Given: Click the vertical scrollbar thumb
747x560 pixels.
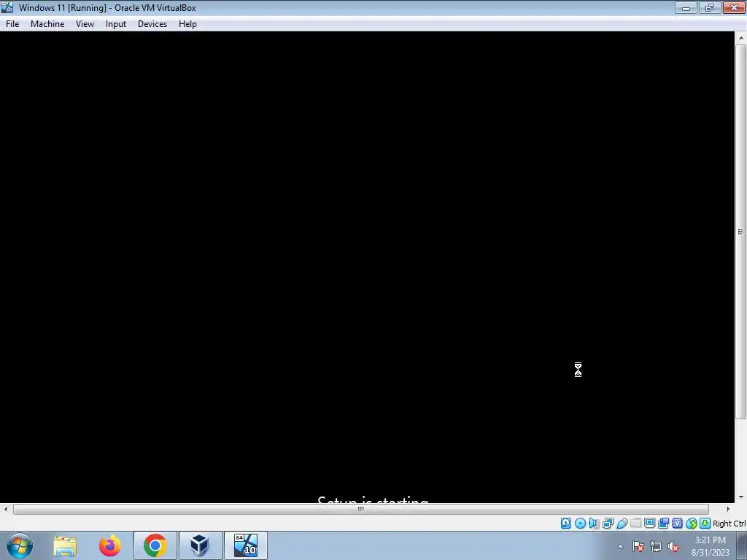Looking at the screenshot, I should (x=740, y=232).
